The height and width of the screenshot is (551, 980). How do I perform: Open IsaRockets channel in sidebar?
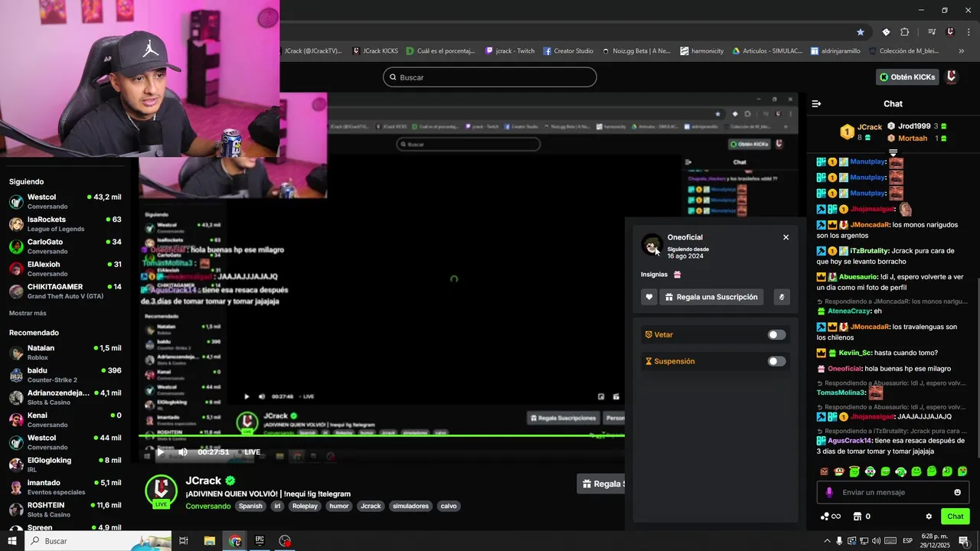pos(64,223)
